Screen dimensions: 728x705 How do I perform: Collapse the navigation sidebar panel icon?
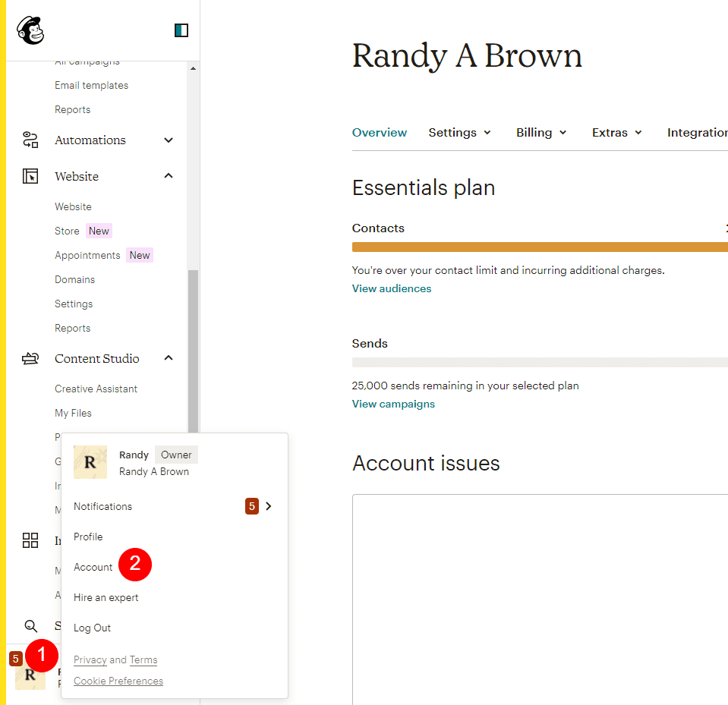click(181, 30)
